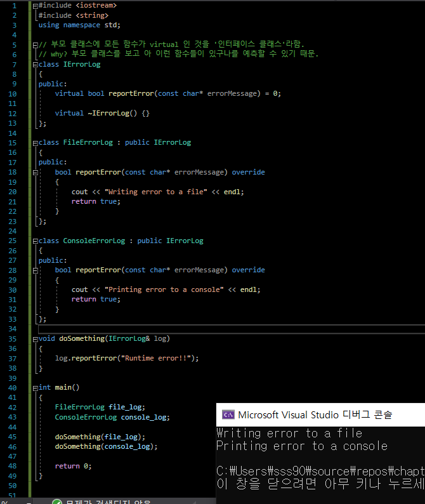Click 'FileErrorLog file_log;' declaration in main
425x504 pixels.
pyautogui.click(x=100, y=408)
